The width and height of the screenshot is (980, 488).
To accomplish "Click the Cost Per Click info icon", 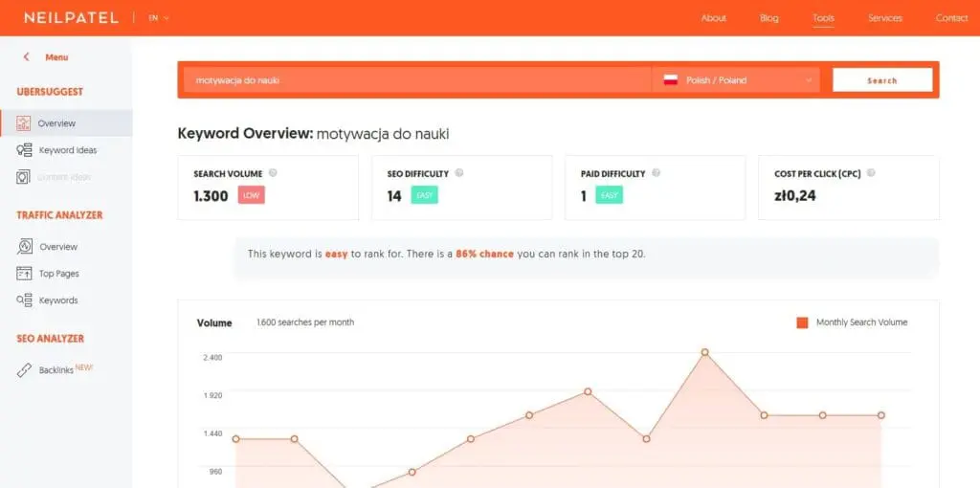I will (871, 173).
